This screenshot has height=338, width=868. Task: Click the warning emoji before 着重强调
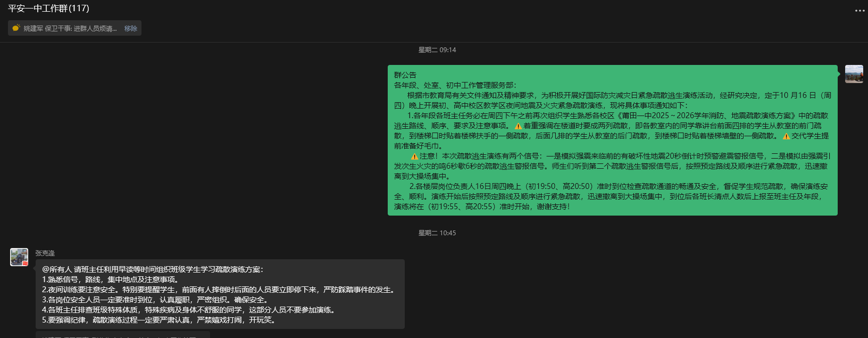click(x=518, y=126)
